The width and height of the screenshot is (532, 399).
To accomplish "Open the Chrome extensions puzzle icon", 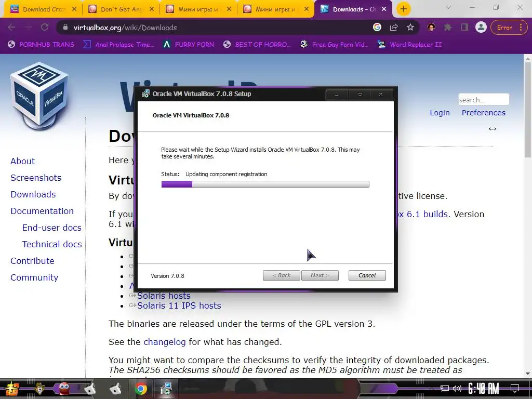I will [x=448, y=27].
